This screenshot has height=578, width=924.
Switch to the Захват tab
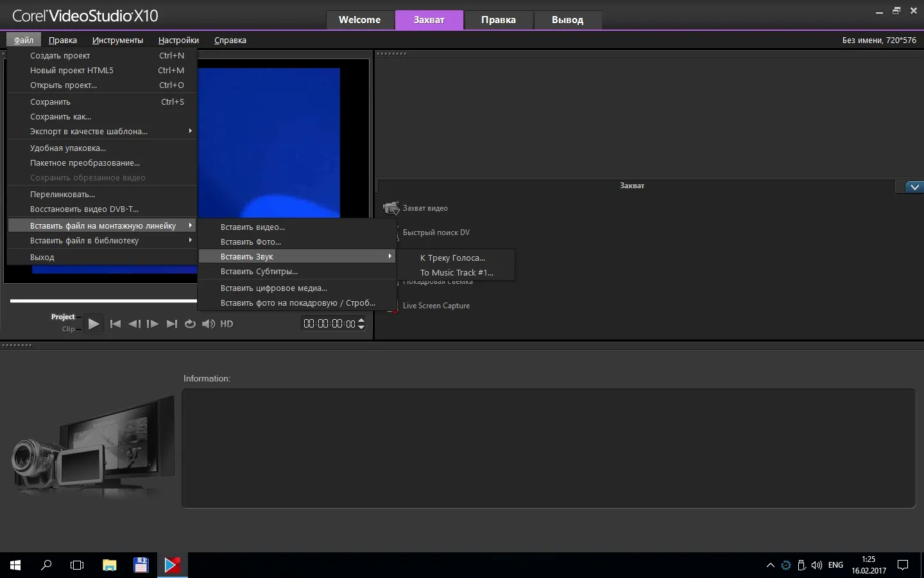click(x=429, y=20)
